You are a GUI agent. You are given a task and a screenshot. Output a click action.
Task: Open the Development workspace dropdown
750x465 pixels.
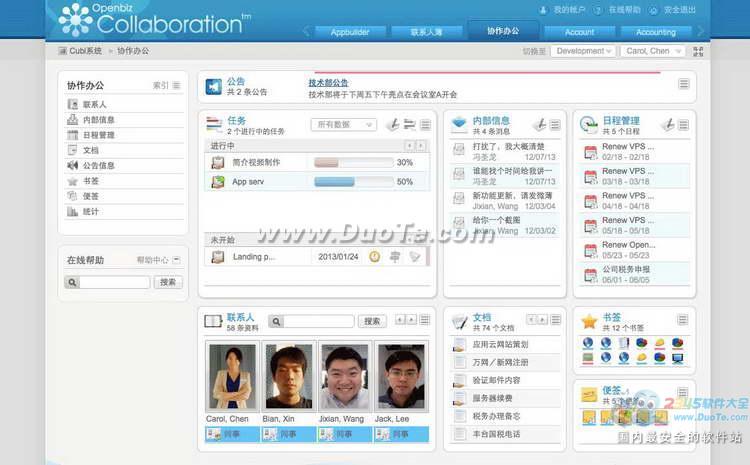(584, 51)
